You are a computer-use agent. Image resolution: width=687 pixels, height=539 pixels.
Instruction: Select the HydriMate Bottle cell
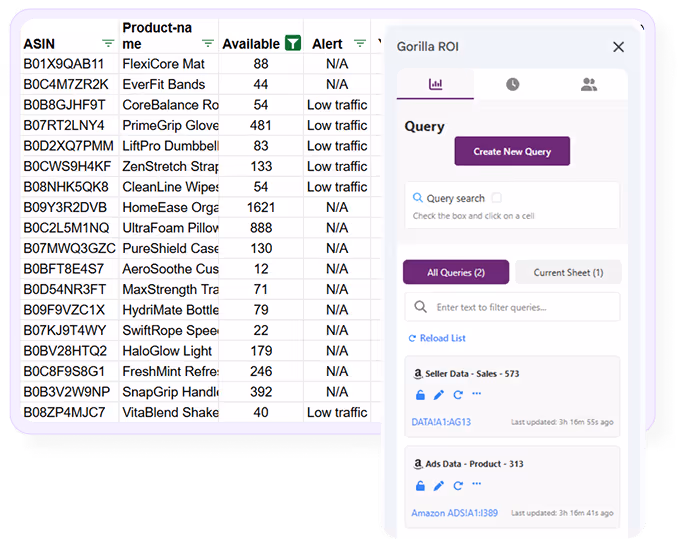[x=169, y=310]
